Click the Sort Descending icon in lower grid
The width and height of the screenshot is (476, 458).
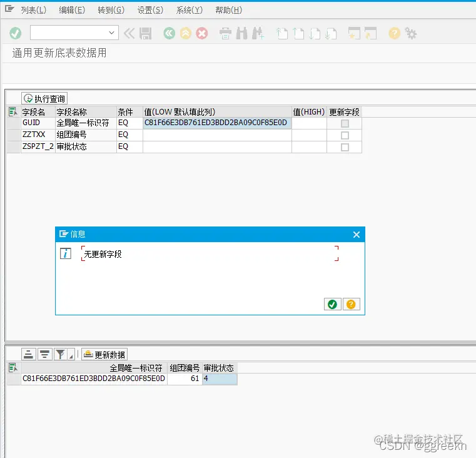44,354
